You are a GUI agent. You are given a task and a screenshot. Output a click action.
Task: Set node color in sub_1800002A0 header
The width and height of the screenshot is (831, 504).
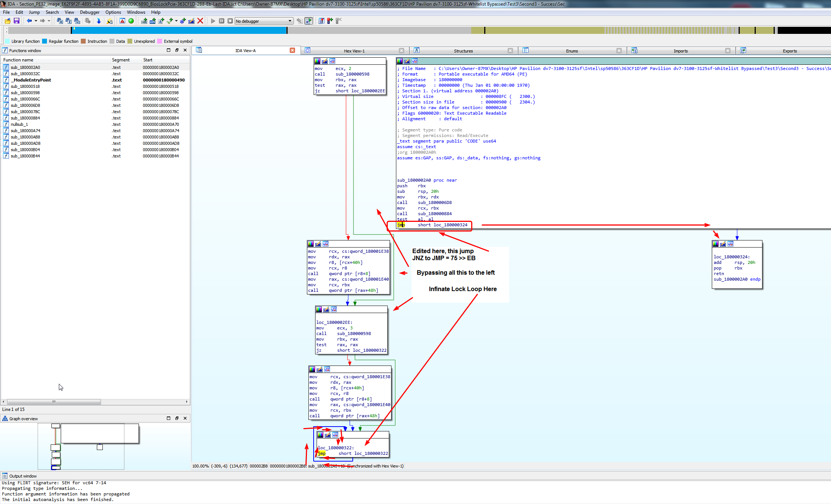click(x=400, y=61)
